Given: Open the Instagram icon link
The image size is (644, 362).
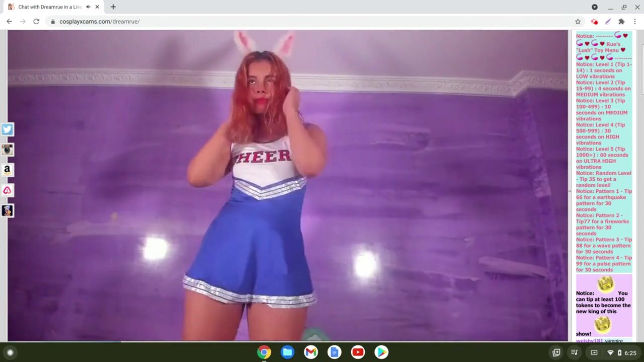Looking at the screenshot, I should 7,150.
